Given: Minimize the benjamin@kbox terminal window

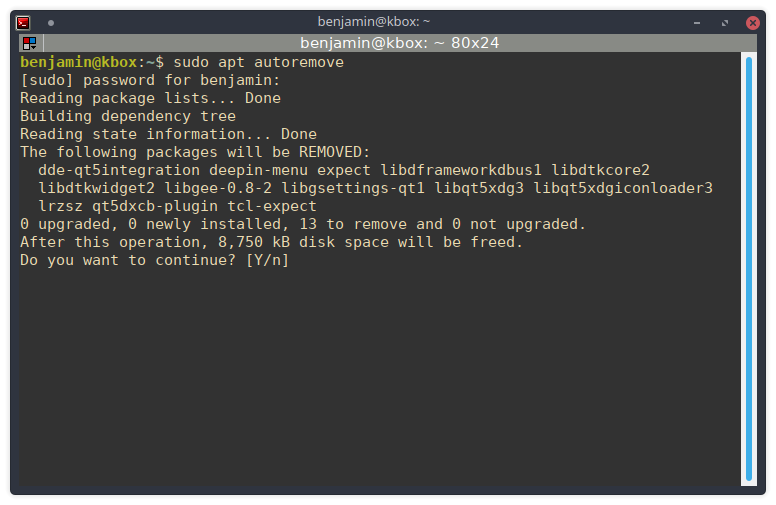Looking at the screenshot, I should (697, 23).
